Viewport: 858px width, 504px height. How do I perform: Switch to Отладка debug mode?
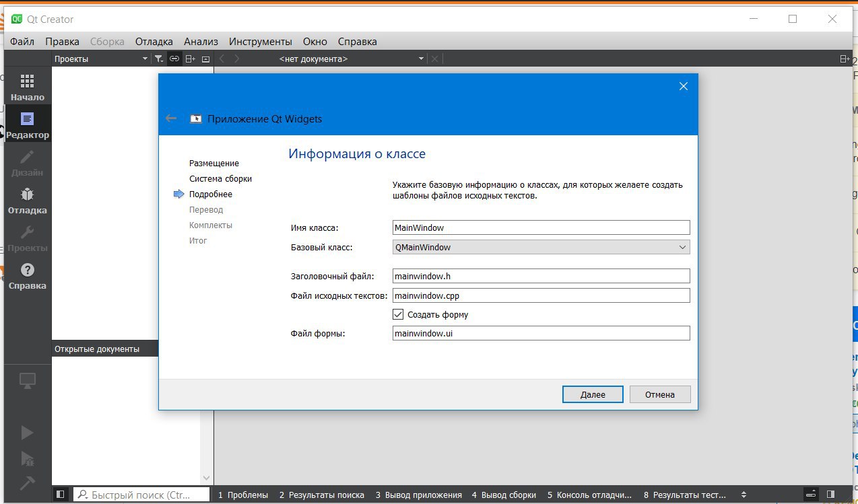point(27,201)
